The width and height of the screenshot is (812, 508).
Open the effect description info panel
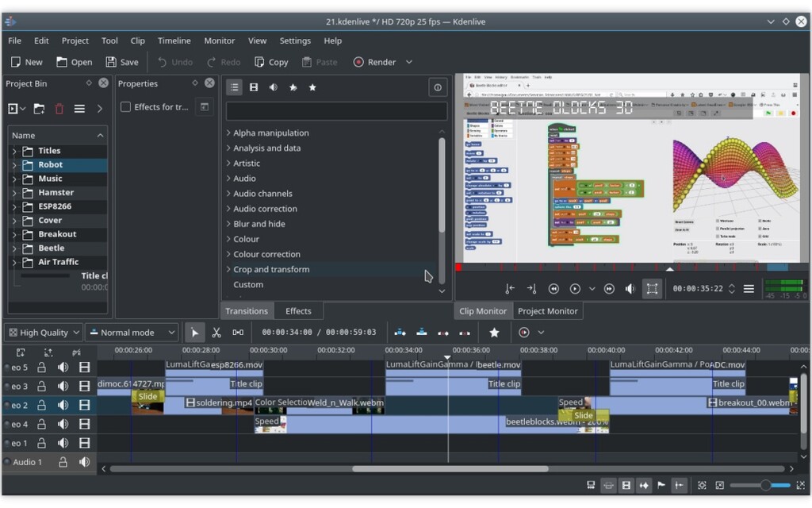tap(438, 87)
